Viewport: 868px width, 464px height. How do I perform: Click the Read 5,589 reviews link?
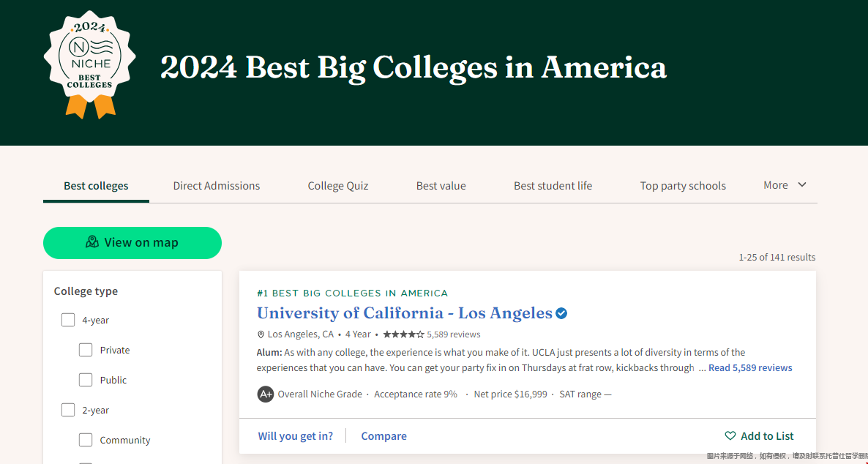point(750,368)
